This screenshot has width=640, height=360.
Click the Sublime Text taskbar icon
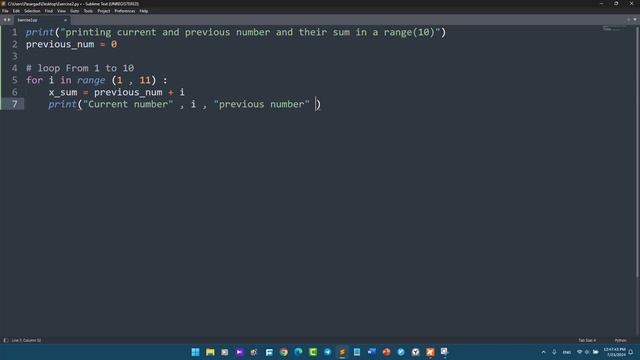[342, 352]
